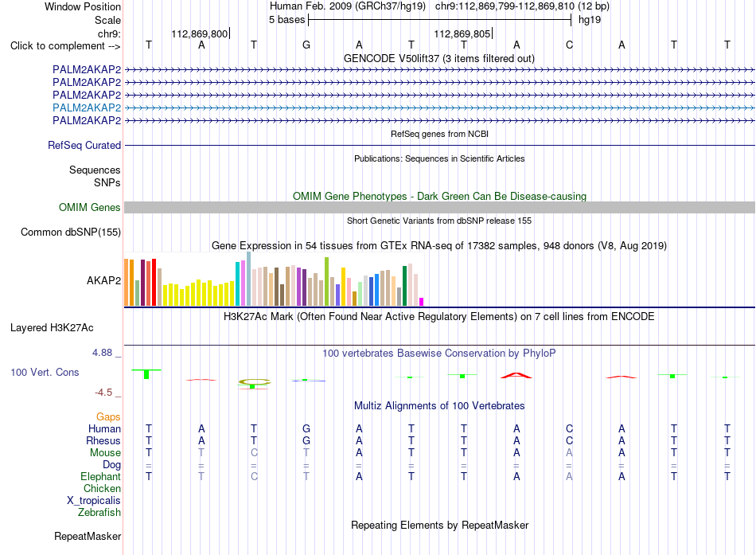756x555 pixels.
Task: Select the Mouse alignment row label
Action: click(105, 453)
